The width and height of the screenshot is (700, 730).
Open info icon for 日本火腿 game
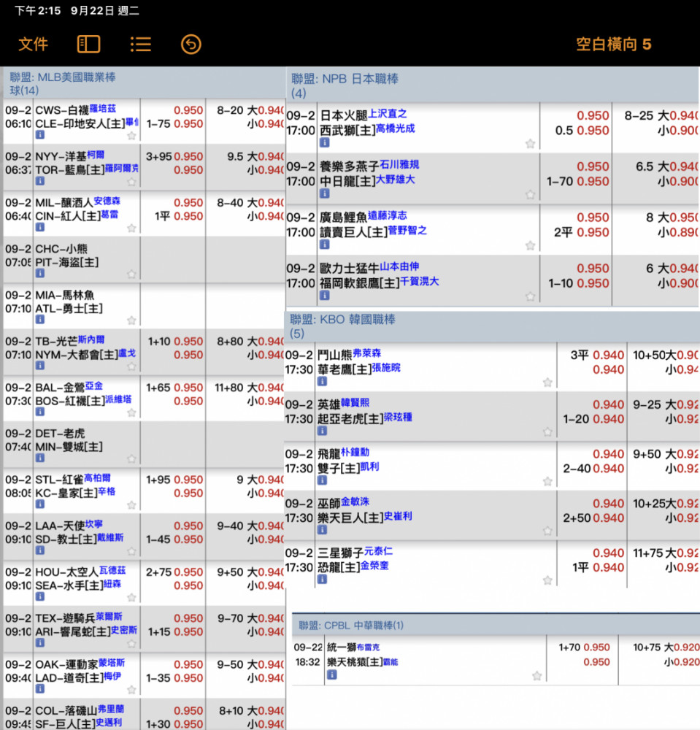324,142
